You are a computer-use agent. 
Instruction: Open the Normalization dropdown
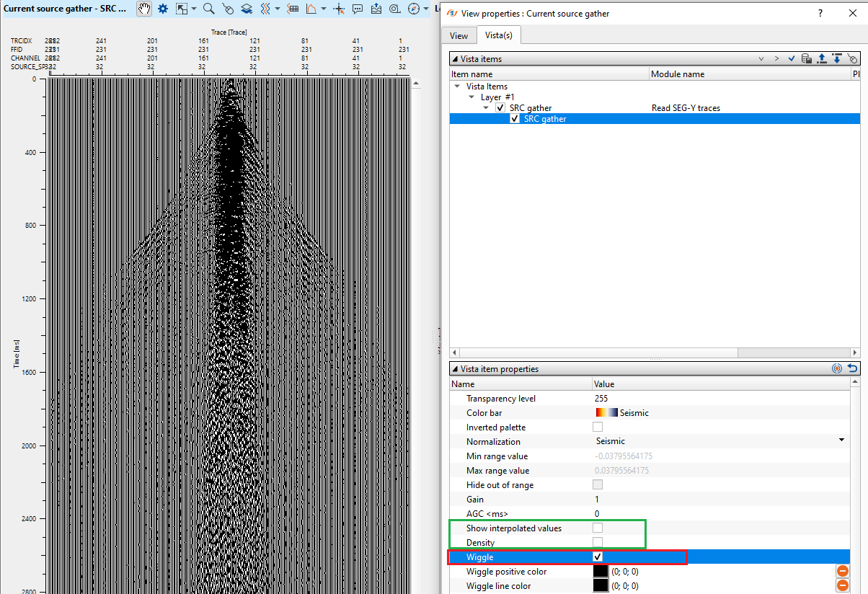click(x=841, y=441)
